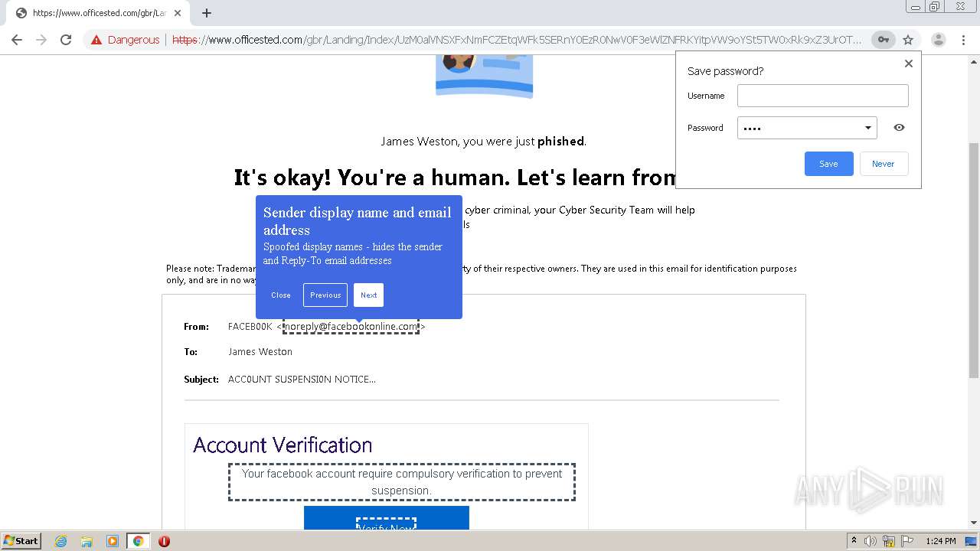The width and height of the screenshot is (980, 551).
Task: Click the James Weston recipient name
Action: (x=260, y=352)
